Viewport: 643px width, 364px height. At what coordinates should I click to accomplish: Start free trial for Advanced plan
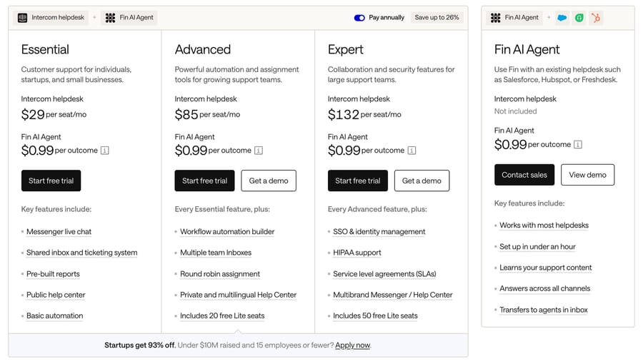tap(204, 181)
